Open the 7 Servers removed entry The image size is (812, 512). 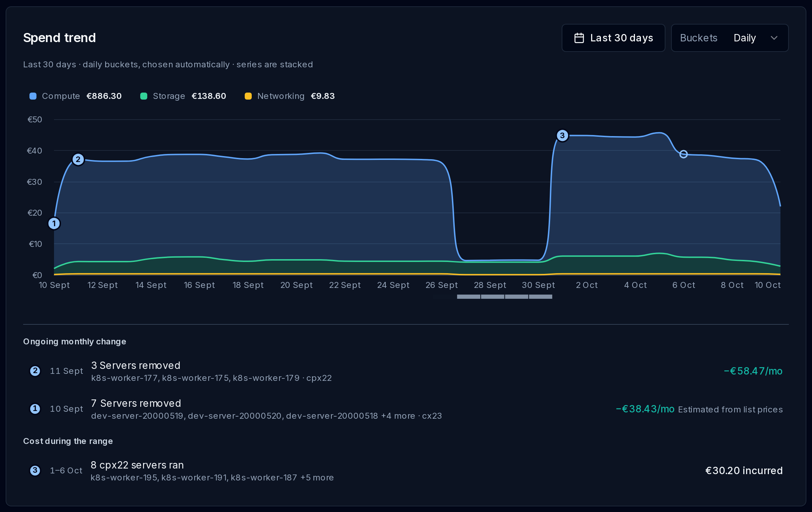[x=406, y=409]
